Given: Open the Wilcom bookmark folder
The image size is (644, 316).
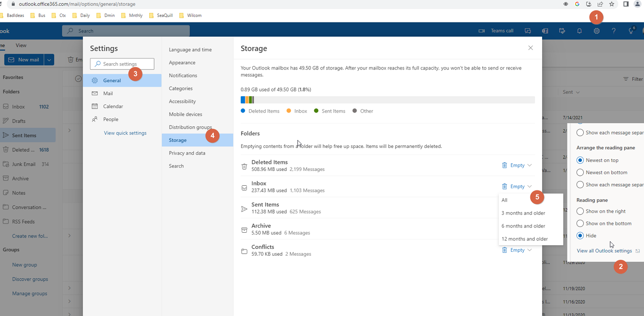Looking at the screenshot, I should (190, 15).
